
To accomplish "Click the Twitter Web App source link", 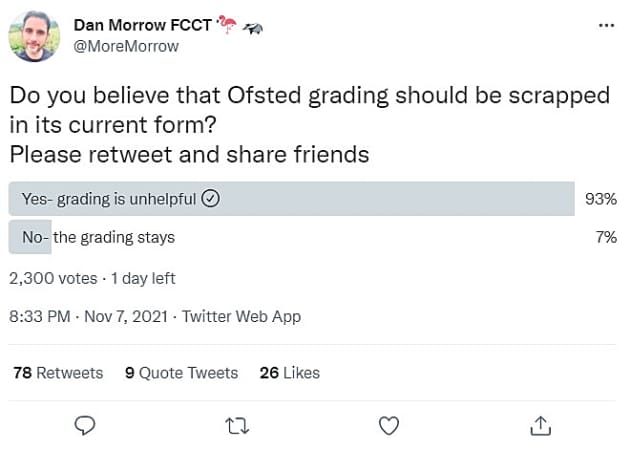I will pyautogui.click(x=241, y=316).
